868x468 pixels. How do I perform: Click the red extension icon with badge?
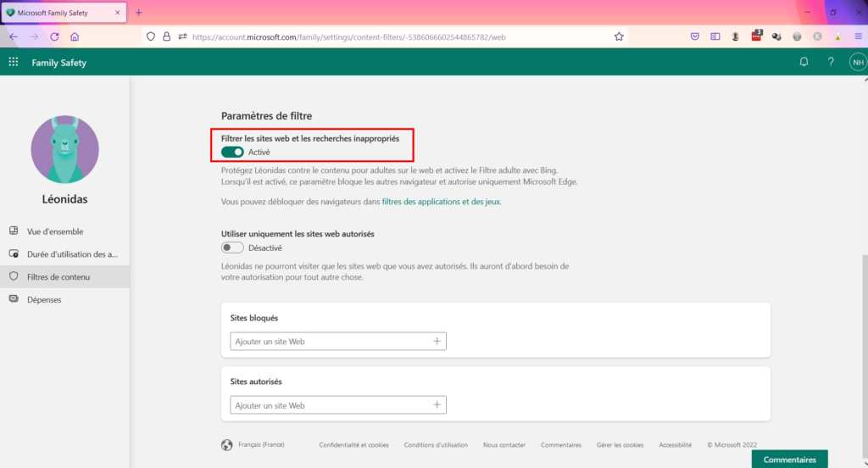coord(756,36)
